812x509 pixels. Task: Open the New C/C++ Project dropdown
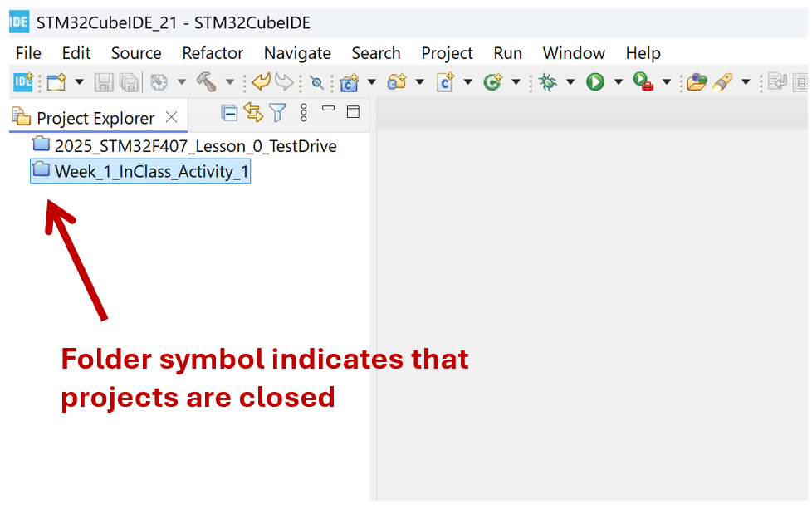tap(372, 82)
